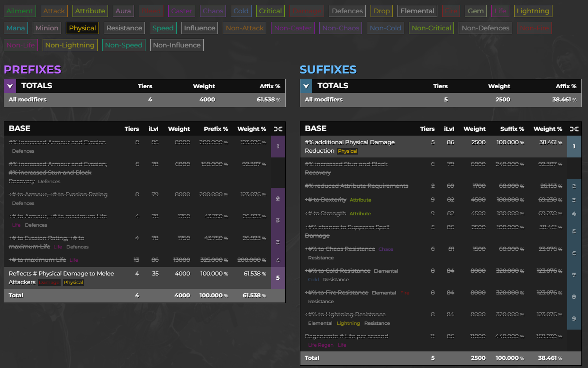Click group 5 cell on the Reflects Physical Damage row
This screenshot has height=368, width=588.
tap(278, 278)
